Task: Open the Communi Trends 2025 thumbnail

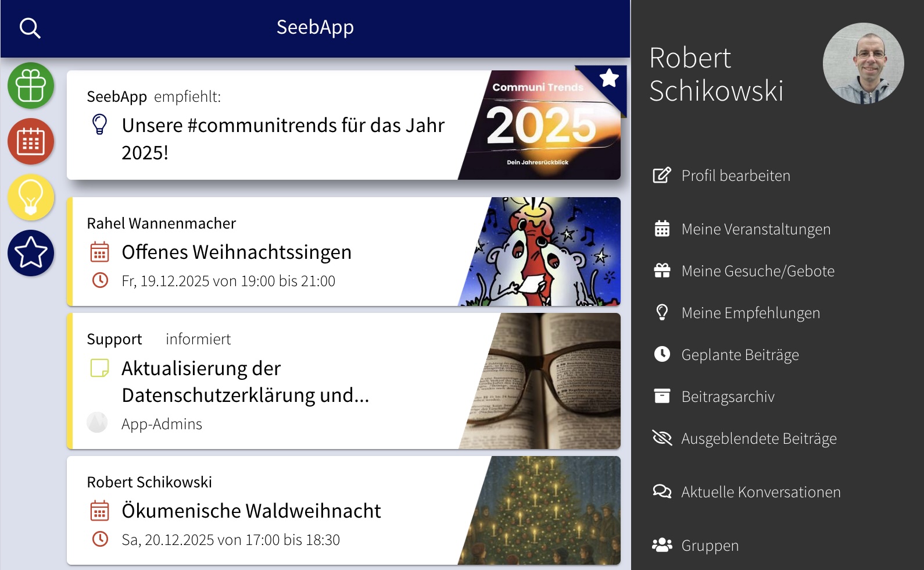Action: [x=539, y=125]
